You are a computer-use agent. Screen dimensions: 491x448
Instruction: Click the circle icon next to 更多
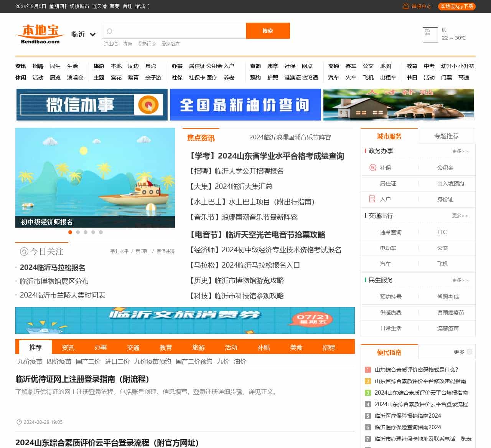pyautogui.click(x=470, y=352)
